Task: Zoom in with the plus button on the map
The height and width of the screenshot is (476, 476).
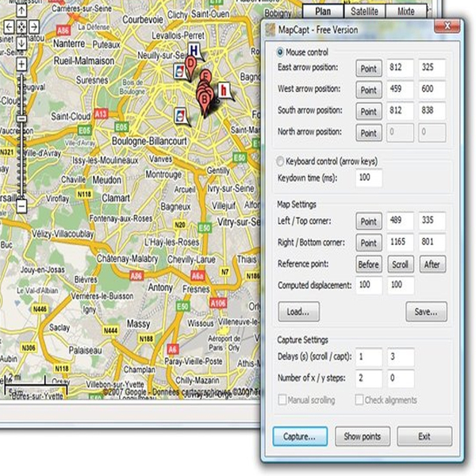Action: (x=21, y=64)
